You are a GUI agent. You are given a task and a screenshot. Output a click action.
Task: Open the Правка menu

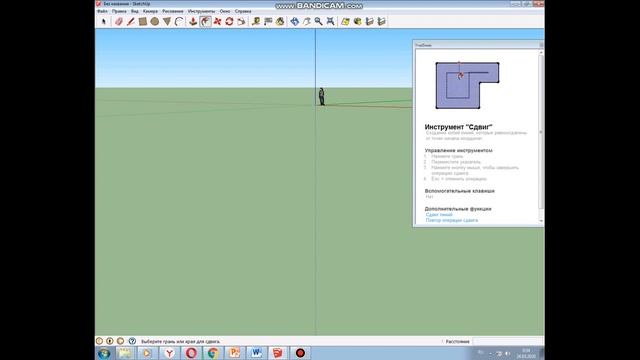point(119,11)
